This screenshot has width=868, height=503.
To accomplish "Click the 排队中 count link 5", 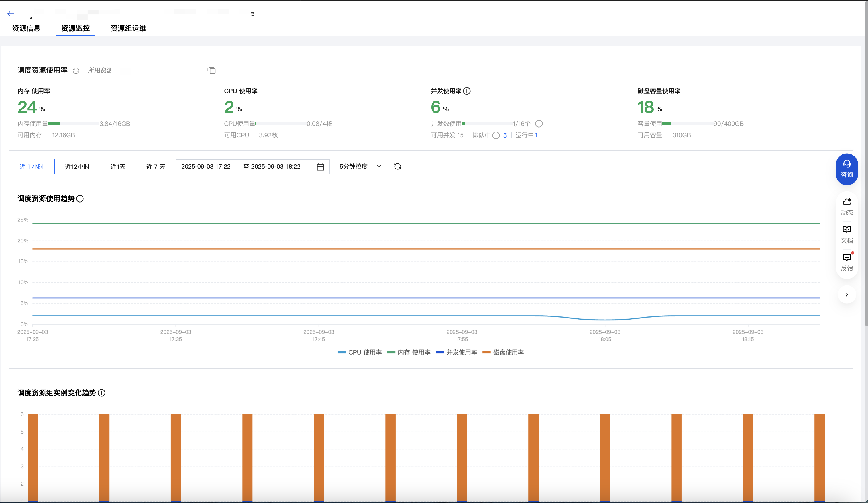I will (x=505, y=135).
